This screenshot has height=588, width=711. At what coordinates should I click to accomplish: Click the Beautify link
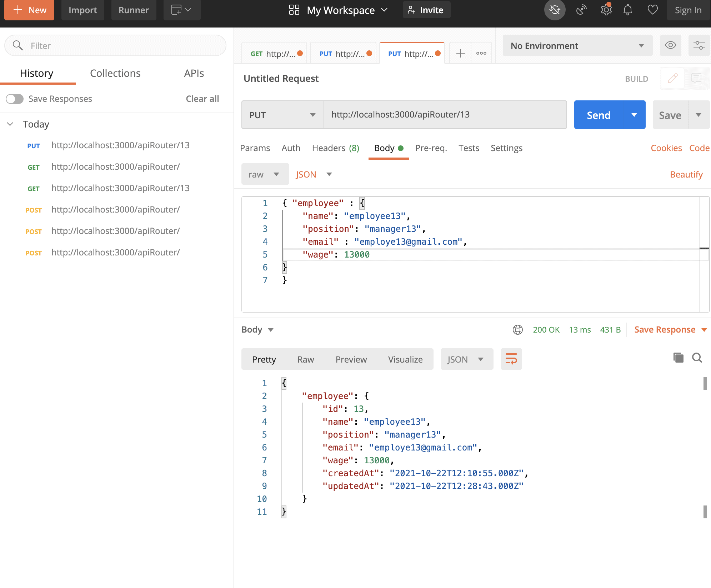[686, 174]
